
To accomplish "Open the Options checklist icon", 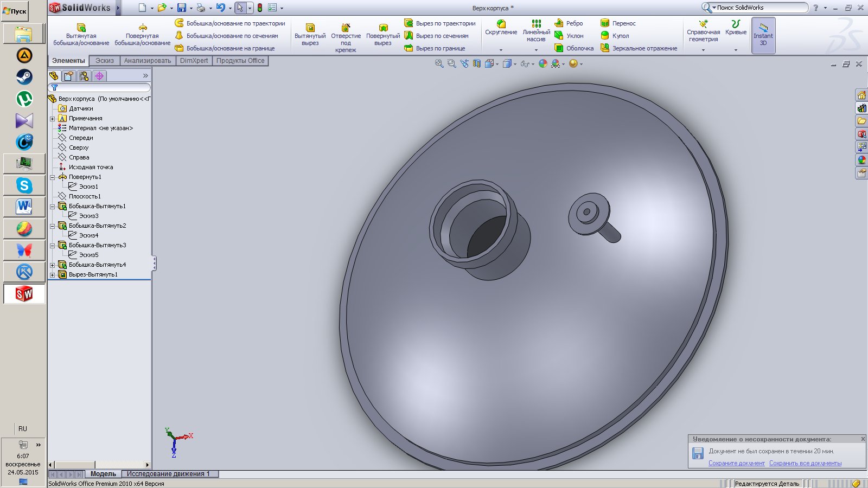I will [x=272, y=8].
